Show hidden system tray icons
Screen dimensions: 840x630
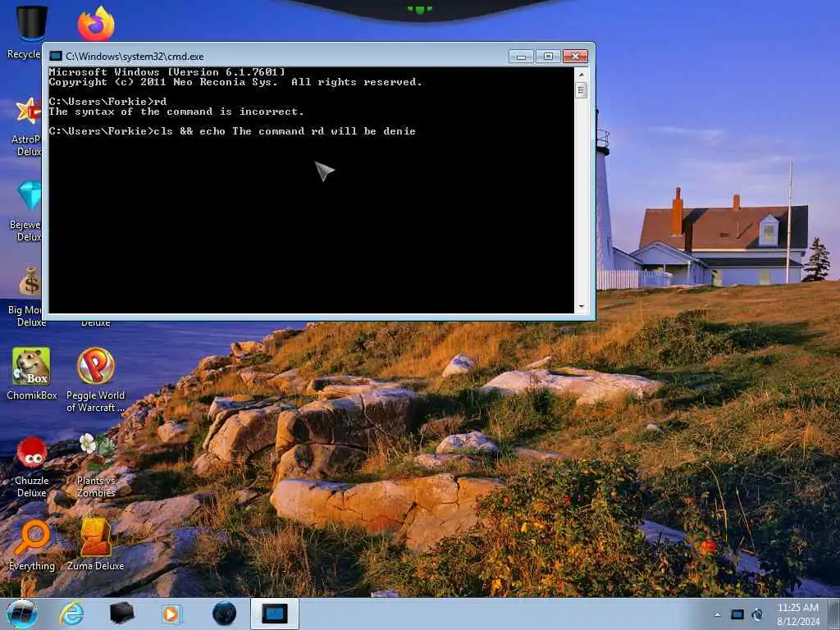point(717,614)
